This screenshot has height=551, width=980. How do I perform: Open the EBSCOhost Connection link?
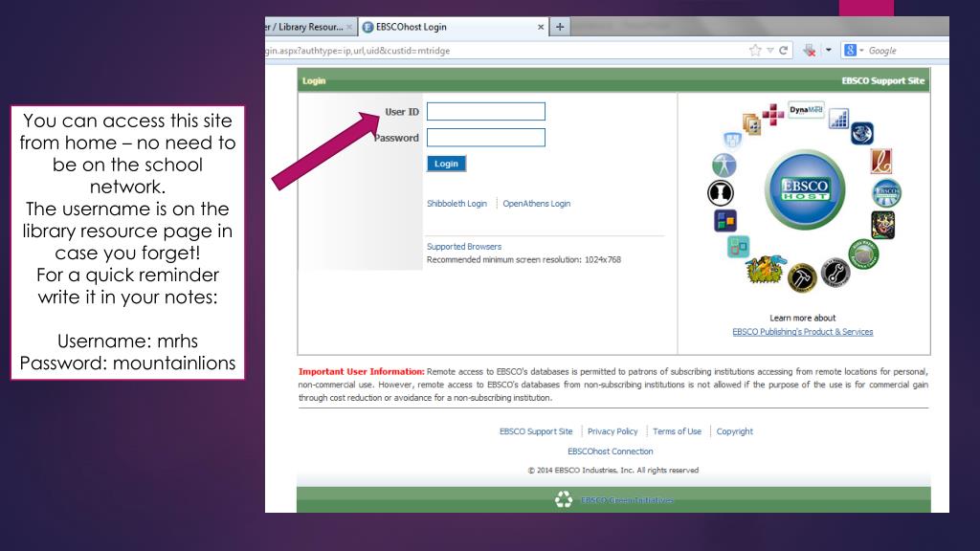pyautogui.click(x=610, y=452)
